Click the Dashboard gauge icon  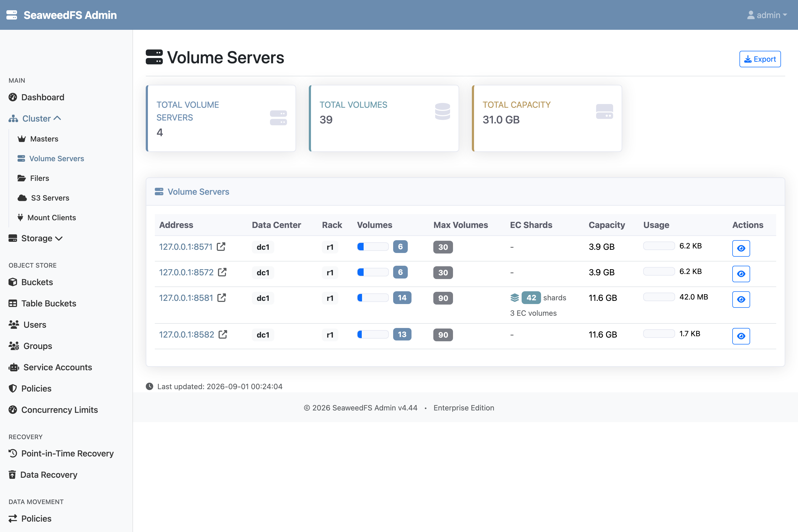click(13, 97)
